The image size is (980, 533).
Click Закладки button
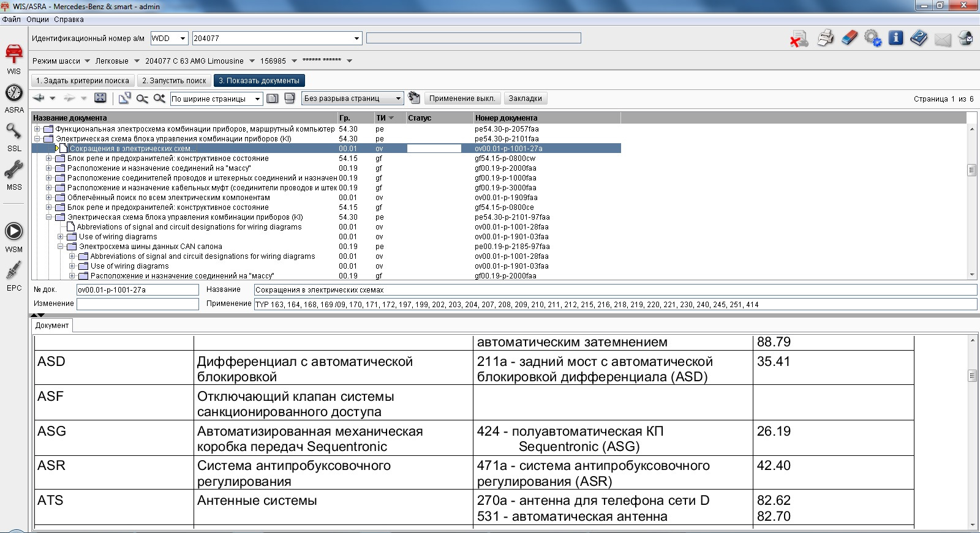[526, 99]
